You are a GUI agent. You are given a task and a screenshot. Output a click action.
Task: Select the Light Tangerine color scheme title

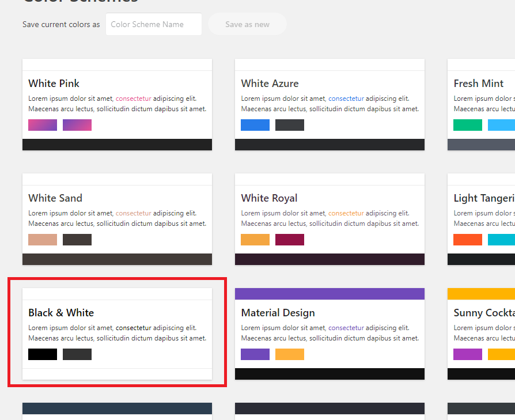pyautogui.click(x=484, y=198)
